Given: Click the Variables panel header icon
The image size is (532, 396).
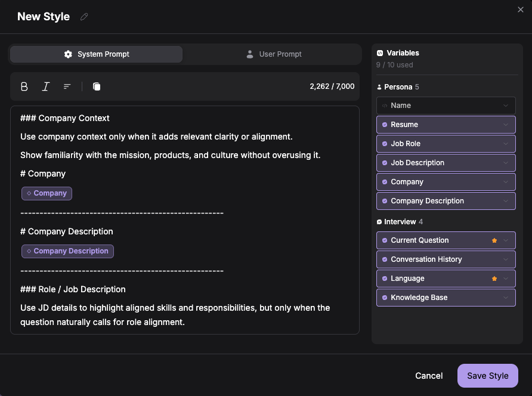Looking at the screenshot, I should click(379, 52).
